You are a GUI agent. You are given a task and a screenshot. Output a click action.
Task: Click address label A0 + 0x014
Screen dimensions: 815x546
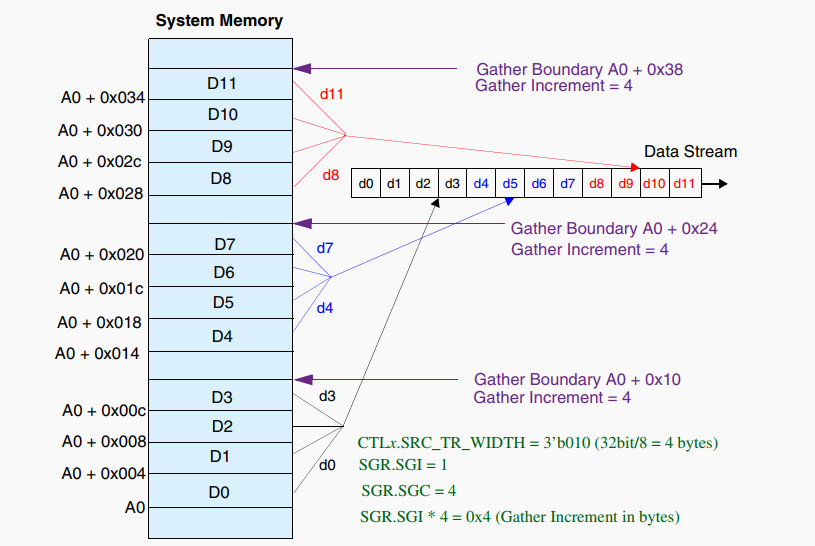click(97, 354)
